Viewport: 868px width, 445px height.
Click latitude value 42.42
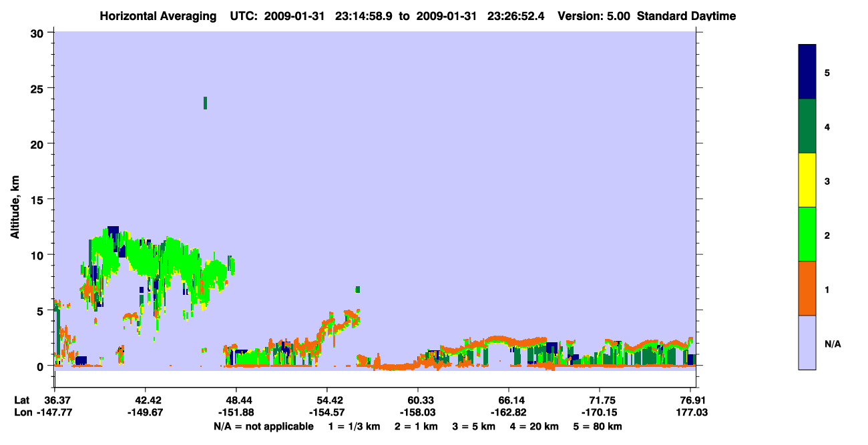pyautogui.click(x=145, y=400)
